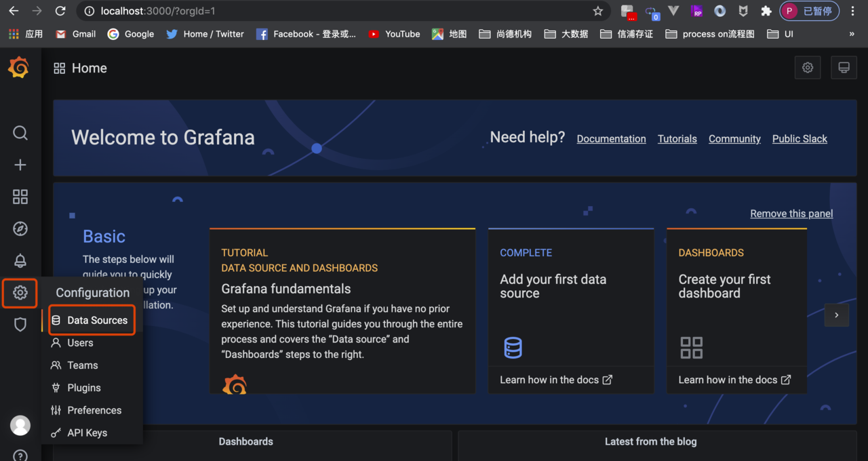Viewport: 868px width, 461px height.
Task: Cycle view mode with monitor icon
Action: pyautogui.click(x=844, y=68)
